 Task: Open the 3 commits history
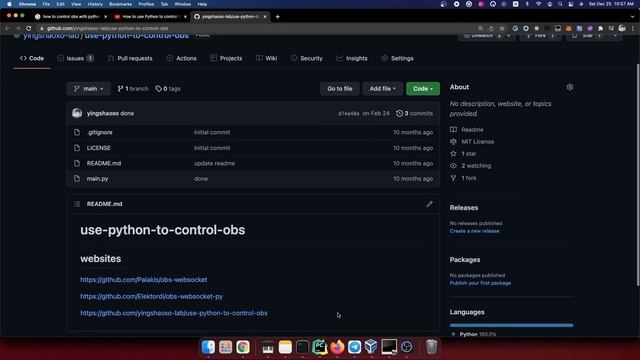414,113
